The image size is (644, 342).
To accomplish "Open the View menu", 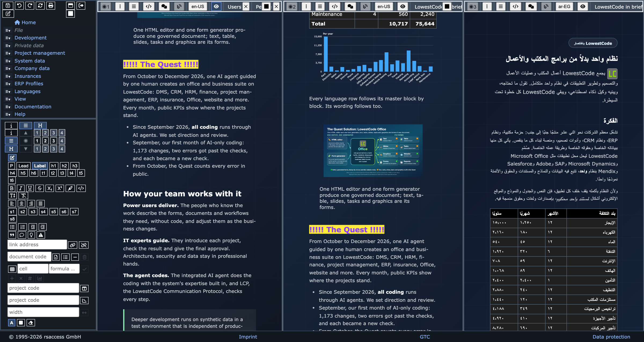I will point(20,99).
